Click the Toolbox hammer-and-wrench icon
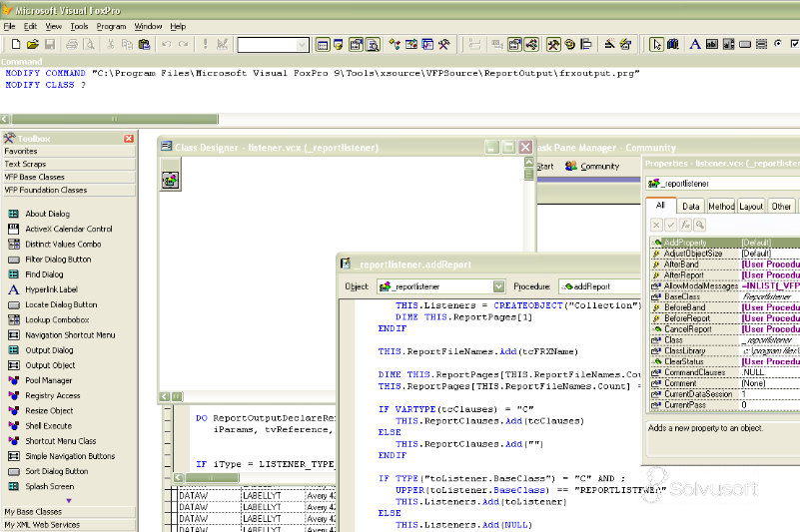Viewport: 800px width, 532px height. pyautogui.click(x=443, y=44)
